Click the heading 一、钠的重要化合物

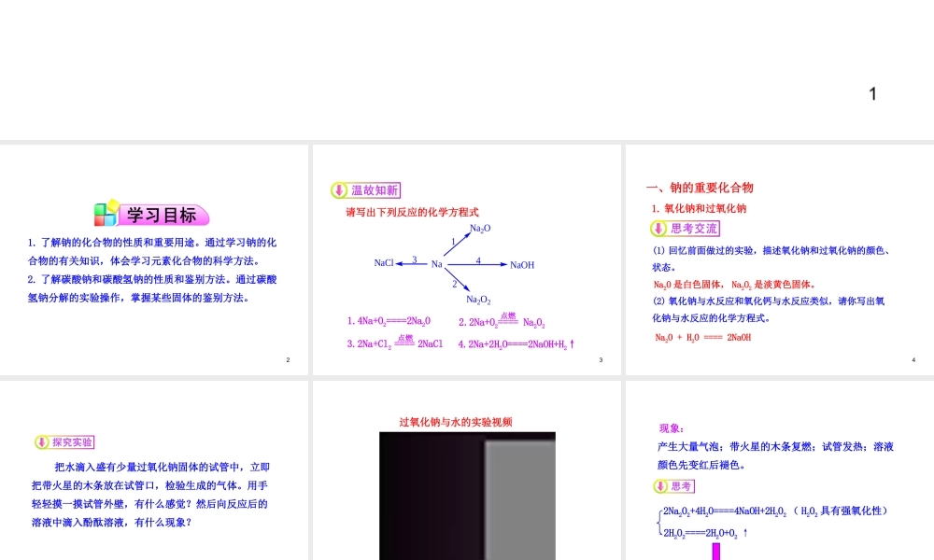pyautogui.click(x=700, y=188)
